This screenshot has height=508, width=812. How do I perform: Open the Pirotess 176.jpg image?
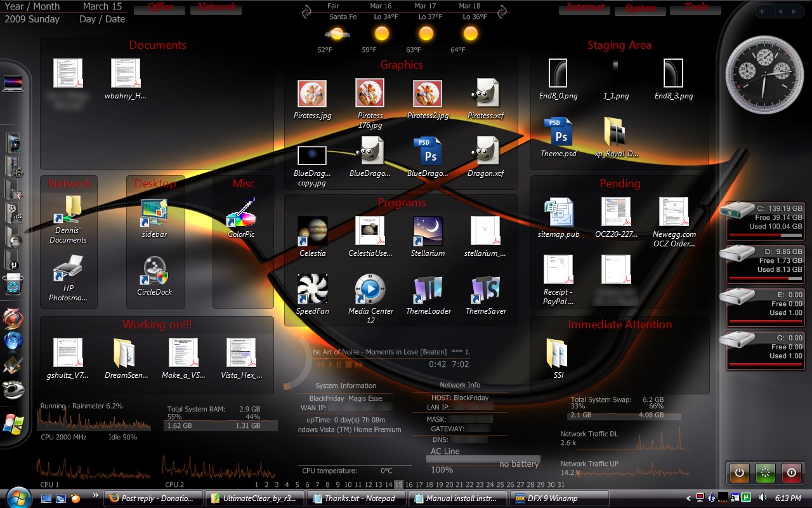click(370, 104)
